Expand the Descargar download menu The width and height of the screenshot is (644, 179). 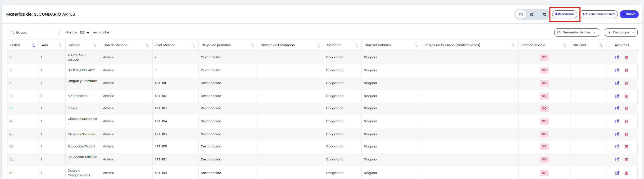pyautogui.click(x=621, y=32)
